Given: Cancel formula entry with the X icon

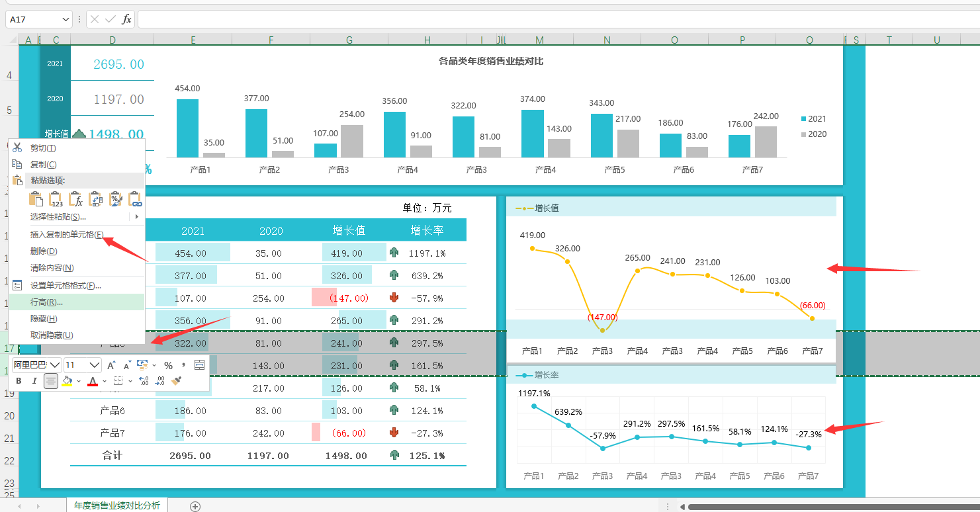Looking at the screenshot, I should click(95, 19).
